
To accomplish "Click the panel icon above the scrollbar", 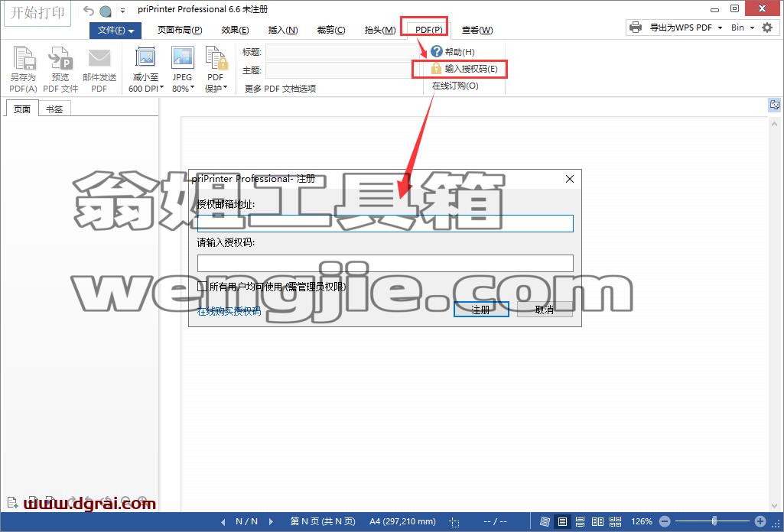I will click(775, 105).
